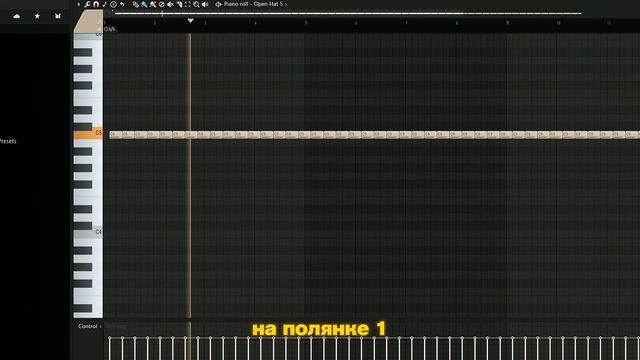Viewport: 640px width, 360px height.
Task: Click the tan color selector above the keyboard
Action: (88, 22)
